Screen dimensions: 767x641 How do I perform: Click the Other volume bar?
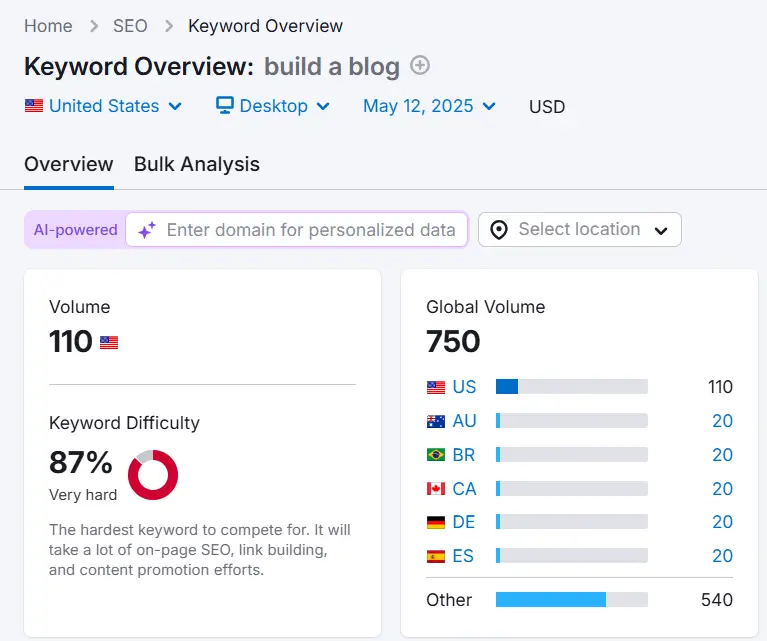tap(572, 599)
